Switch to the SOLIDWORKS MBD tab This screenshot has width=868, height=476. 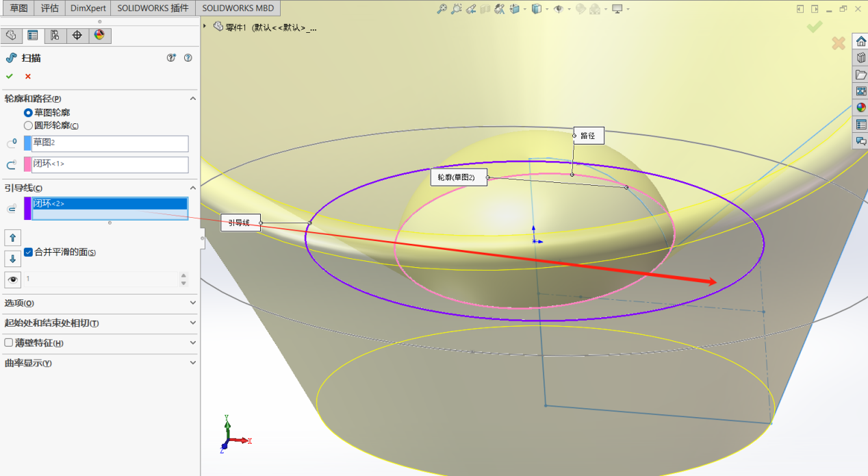point(238,8)
